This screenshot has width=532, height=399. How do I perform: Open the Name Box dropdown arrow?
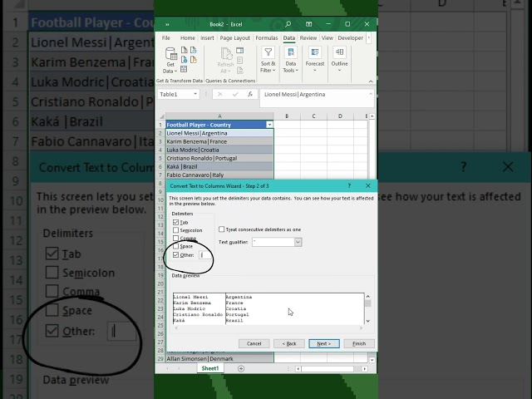point(195,94)
